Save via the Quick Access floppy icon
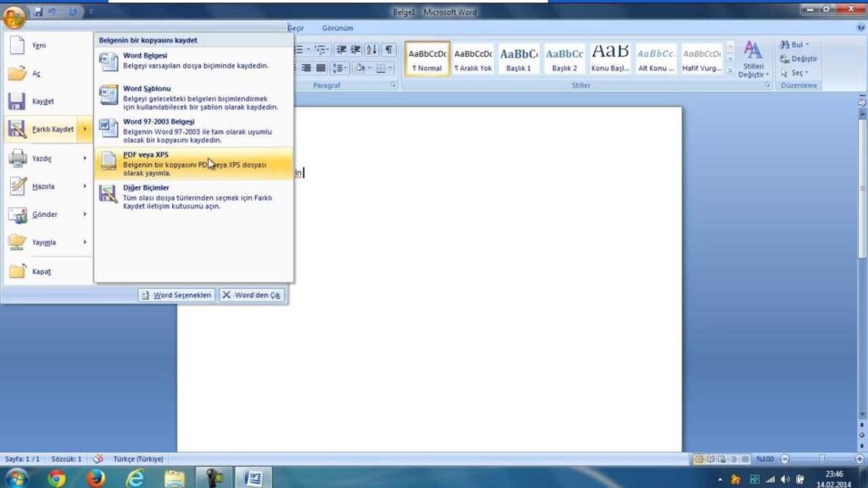The width and height of the screenshot is (868, 488). (37, 12)
